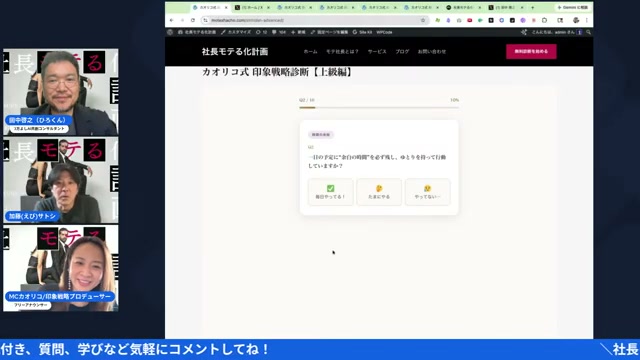This screenshot has height=360, width=640.
Task: Open サービス navigation link
Action: [x=377, y=51]
